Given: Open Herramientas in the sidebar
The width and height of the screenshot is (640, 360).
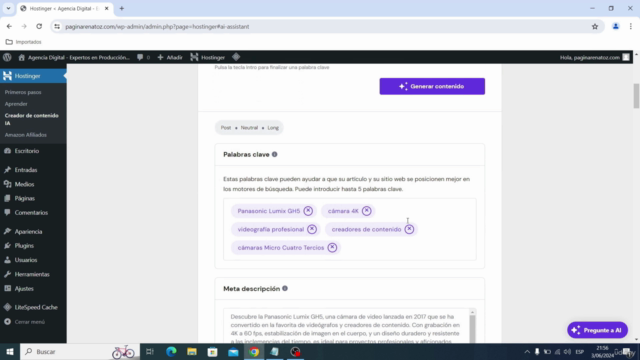Looking at the screenshot, I should (x=33, y=274).
